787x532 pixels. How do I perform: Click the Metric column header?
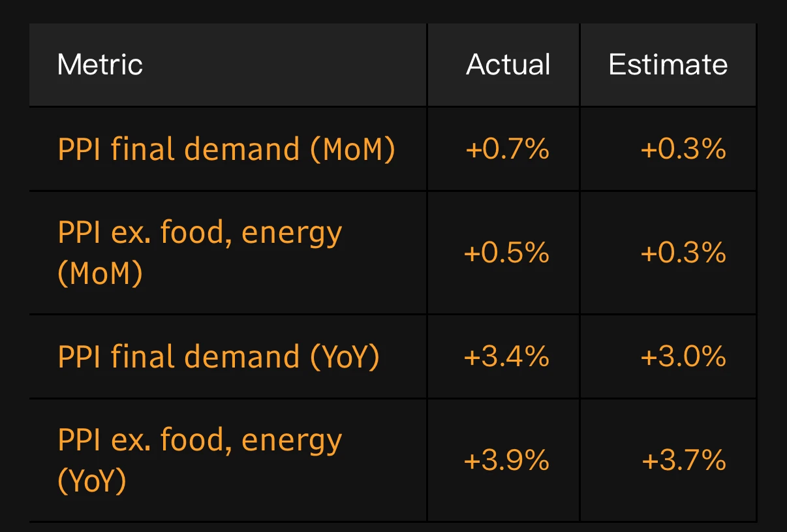[100, 65]
